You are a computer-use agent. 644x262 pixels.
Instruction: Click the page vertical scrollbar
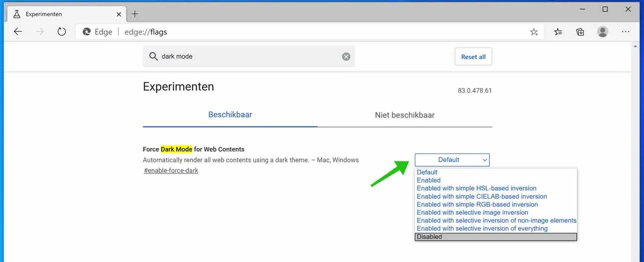[635, 152]
